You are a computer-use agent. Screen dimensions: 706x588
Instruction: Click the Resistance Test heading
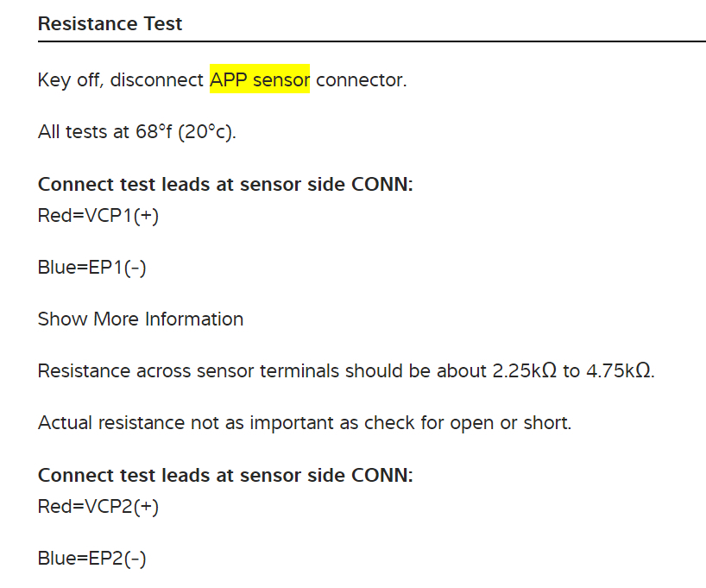click(x=110, y=23)
